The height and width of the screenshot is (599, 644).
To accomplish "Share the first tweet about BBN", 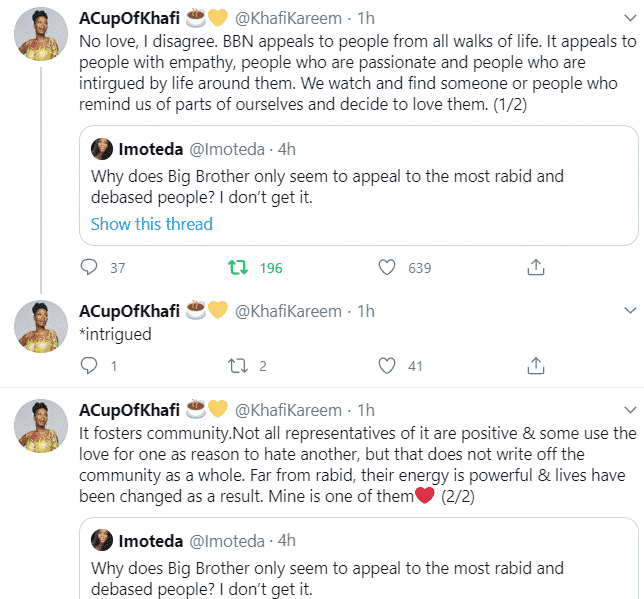I will pos(535,267).
